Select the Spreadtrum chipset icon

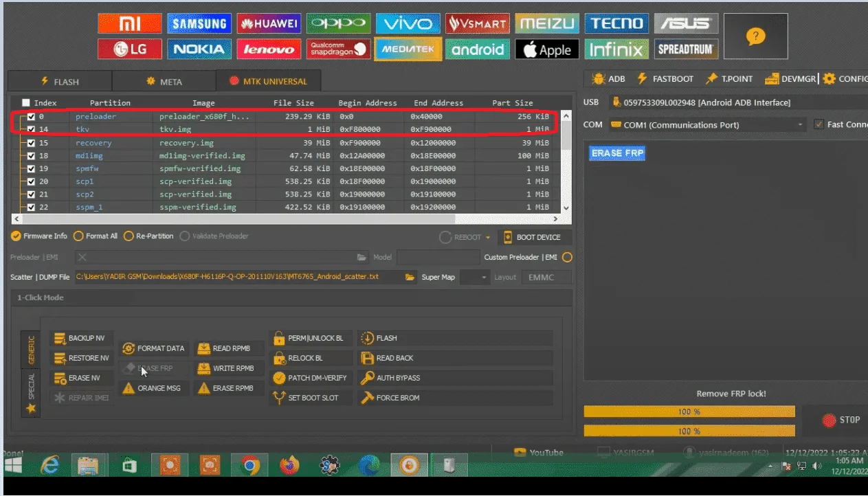click(685, 49)
